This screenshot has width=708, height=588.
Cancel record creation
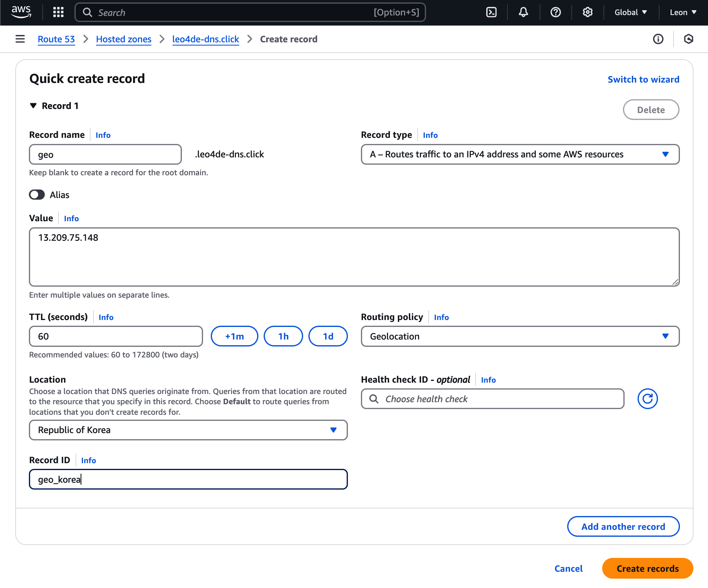click(568, 568)
